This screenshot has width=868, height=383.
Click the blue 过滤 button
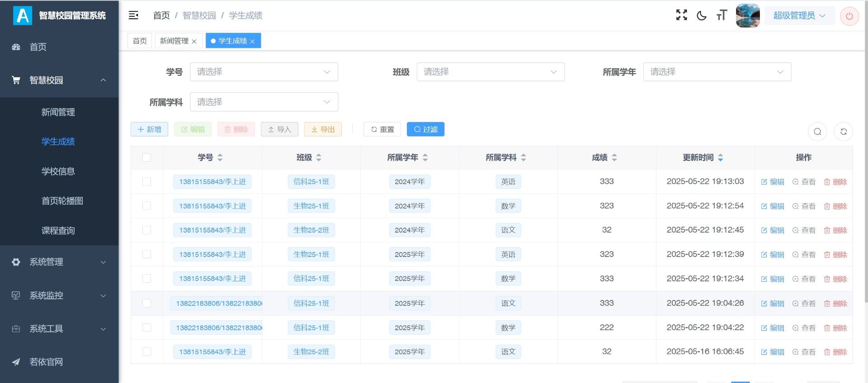425,130
